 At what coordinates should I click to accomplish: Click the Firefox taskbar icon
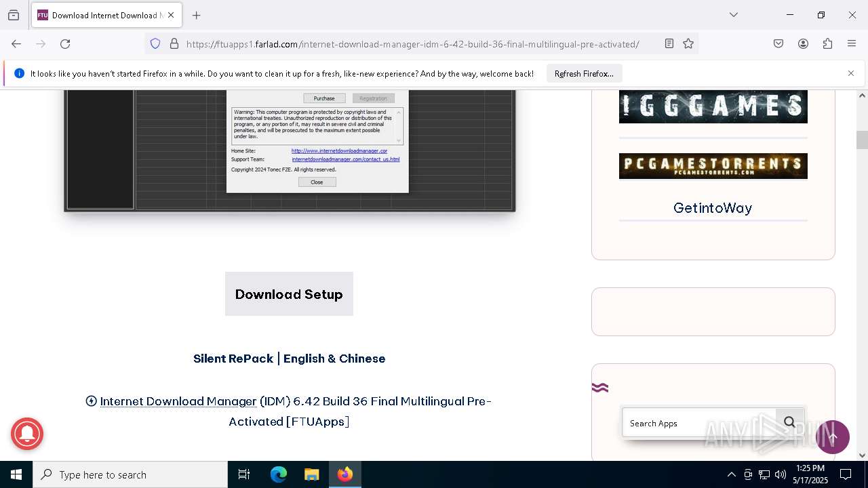tap(345, 474)
